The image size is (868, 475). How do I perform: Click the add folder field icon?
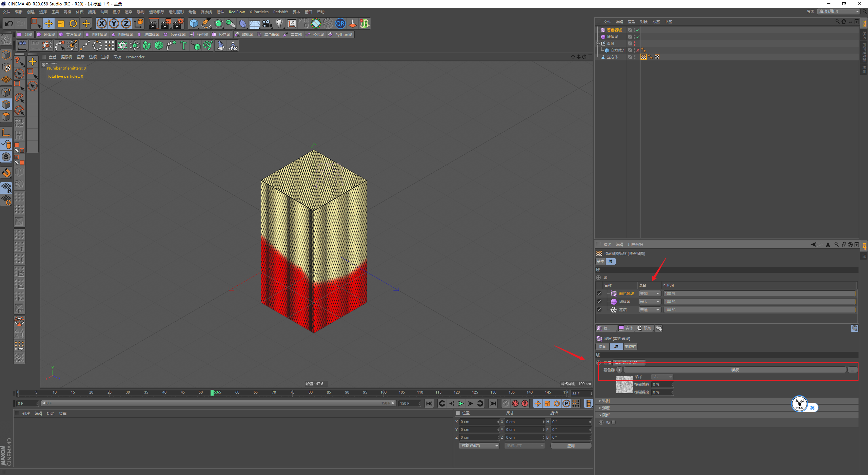pos(659,328)
